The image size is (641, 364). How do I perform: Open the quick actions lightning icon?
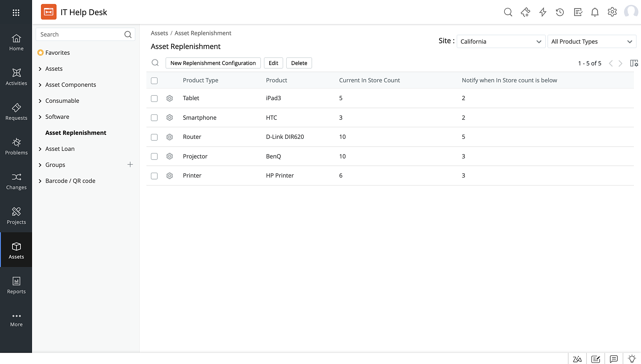(543, 12)
